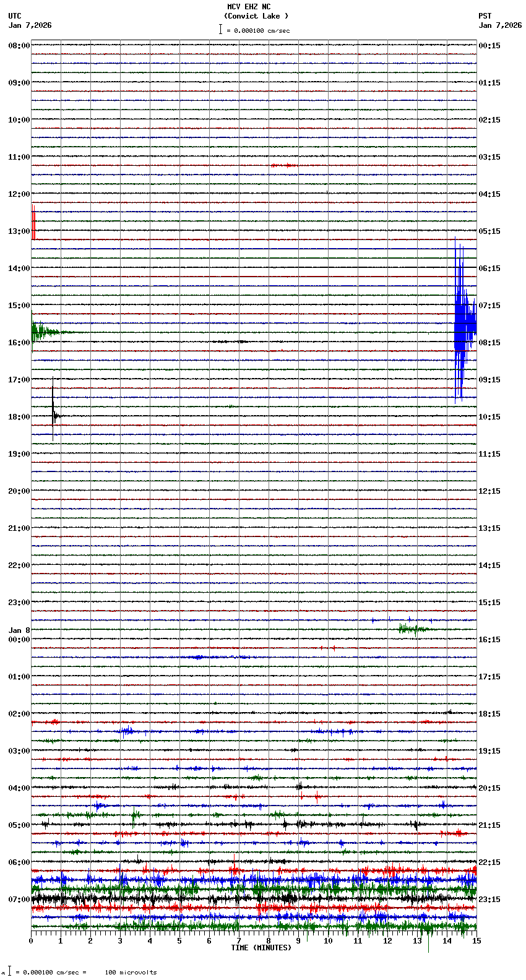Click the 00:00 UTC row label

click(x=19, y=640)
